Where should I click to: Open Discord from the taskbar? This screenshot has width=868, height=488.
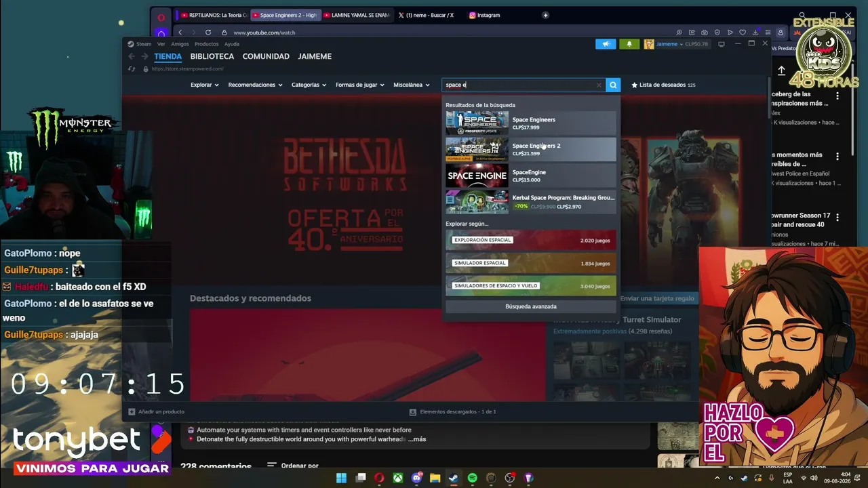tap(417, 478)
